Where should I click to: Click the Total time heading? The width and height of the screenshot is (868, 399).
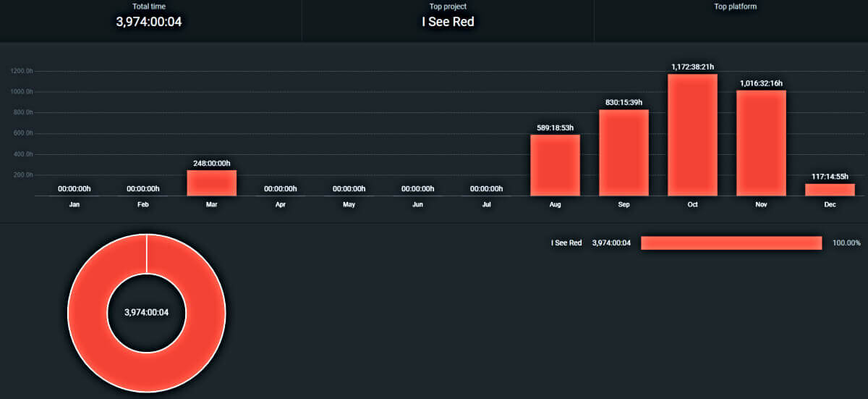coord(149,7)
